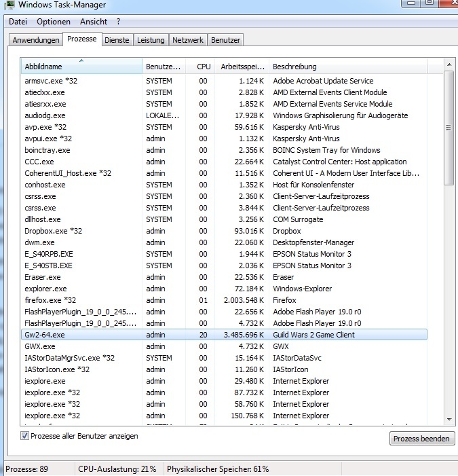The width and height of the screenshot is (458, 476).
Task: Click the scrollbar up arrow
Action: (x=448, y=65)
